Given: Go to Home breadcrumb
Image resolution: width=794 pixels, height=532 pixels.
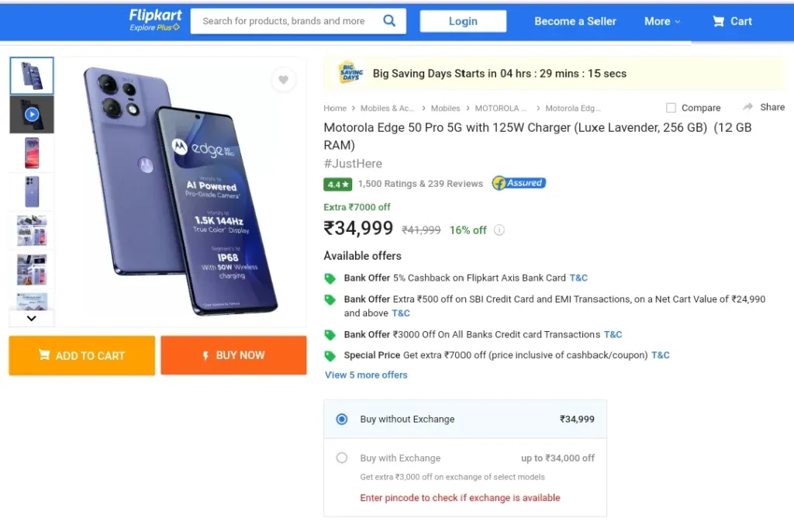Looking at the screenshot, I should tap(335, 109).
